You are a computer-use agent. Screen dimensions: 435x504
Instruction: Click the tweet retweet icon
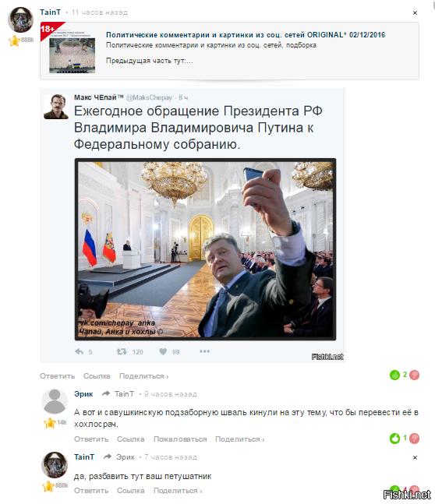tap(122, 351)
